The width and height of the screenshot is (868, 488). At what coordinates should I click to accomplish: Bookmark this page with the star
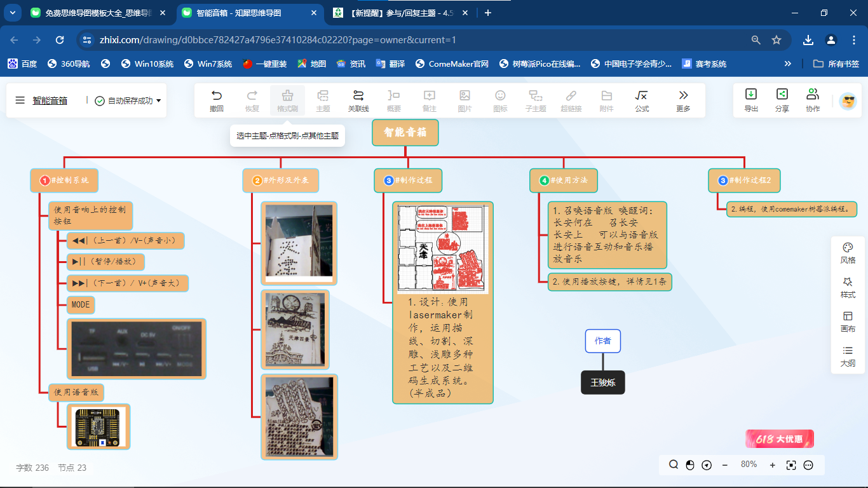(776, 40)
